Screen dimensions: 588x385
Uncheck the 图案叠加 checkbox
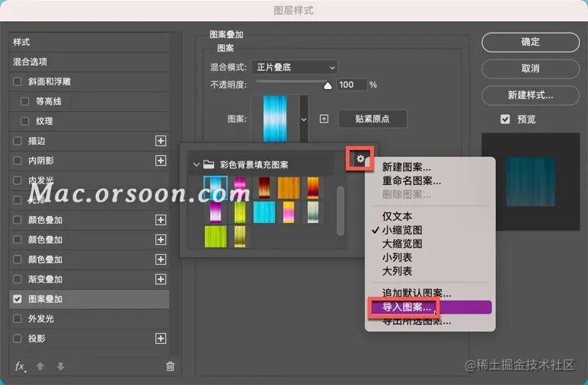coord(18,299)
